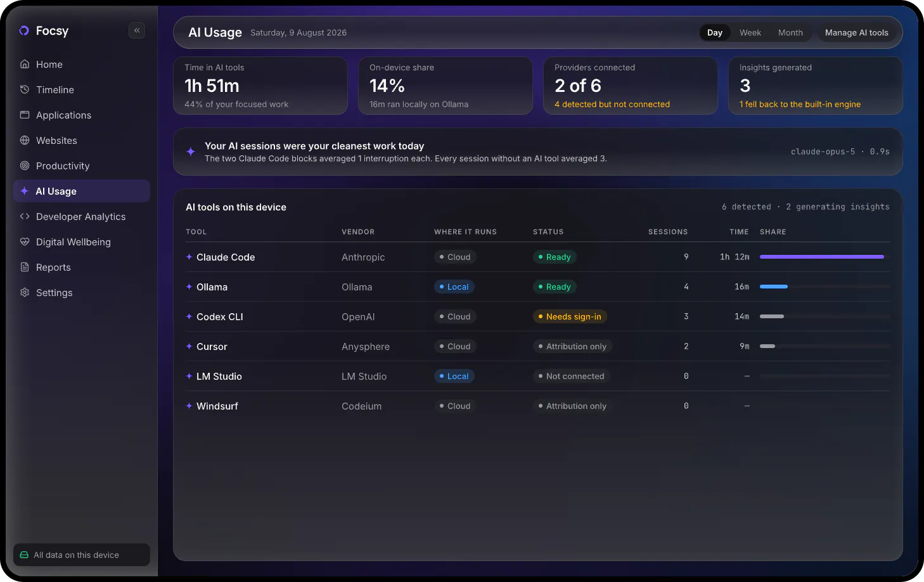Image resolution: width=924 pixels, height=582 pixels.
Task: Click the sparkle icon next to Windsurf
Action: [189, 406]
